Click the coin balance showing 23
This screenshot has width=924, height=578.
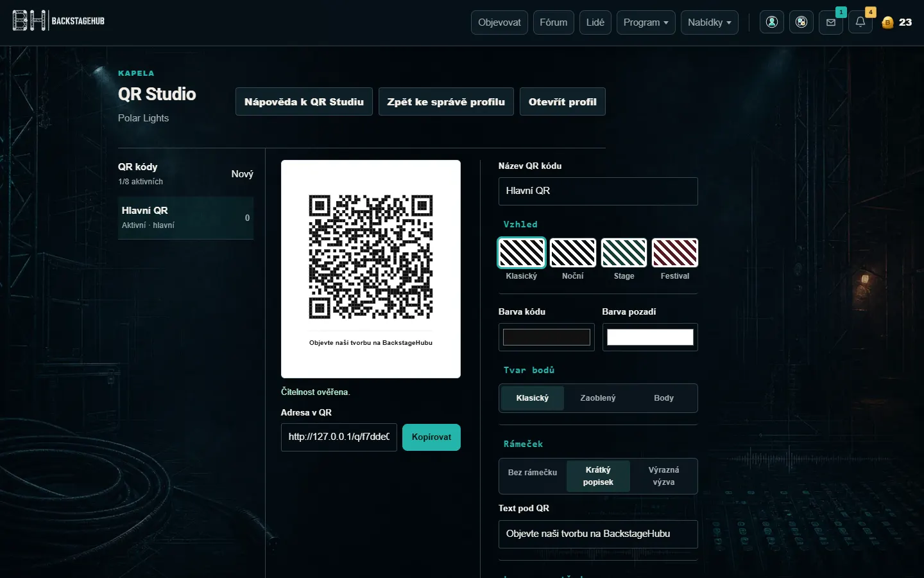(x=897, y=22)
